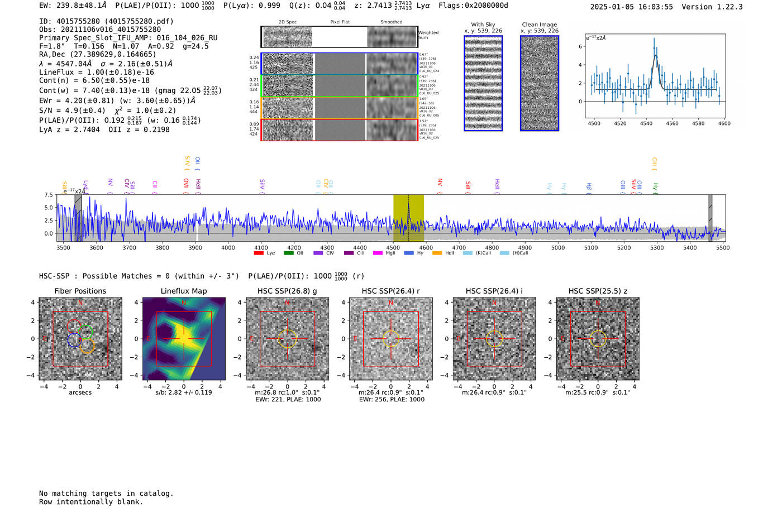Select the orange-outlined fiber 2D spectrum

(x=339, y=108)
